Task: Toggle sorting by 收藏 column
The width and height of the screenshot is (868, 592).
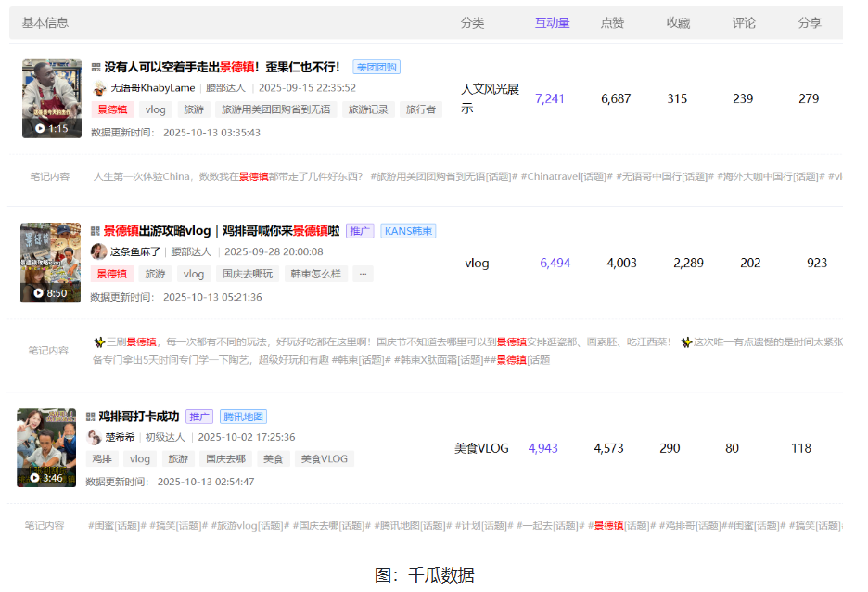Action: click(678, 23)
